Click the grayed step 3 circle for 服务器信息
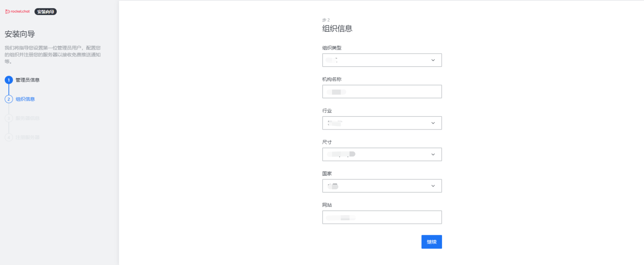Screen dimensions: 644x265 click(x=9, y=118)
